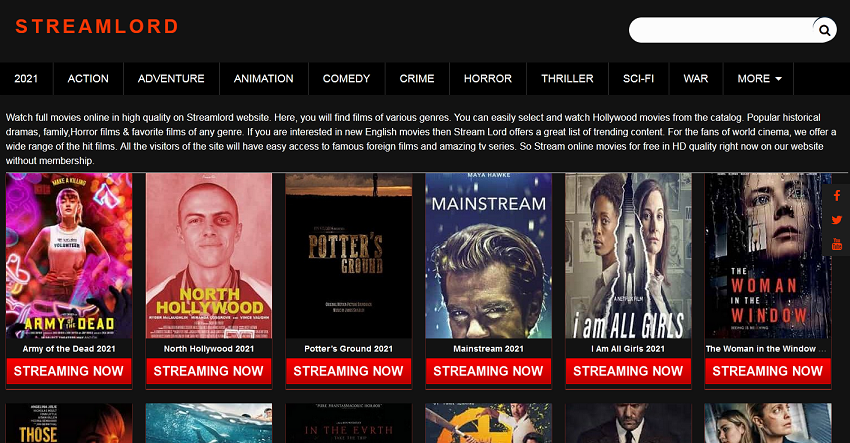The image size is (850, 443).
Task: Click the I Am All Girls 2021 title
Action: tap(628, 349)
